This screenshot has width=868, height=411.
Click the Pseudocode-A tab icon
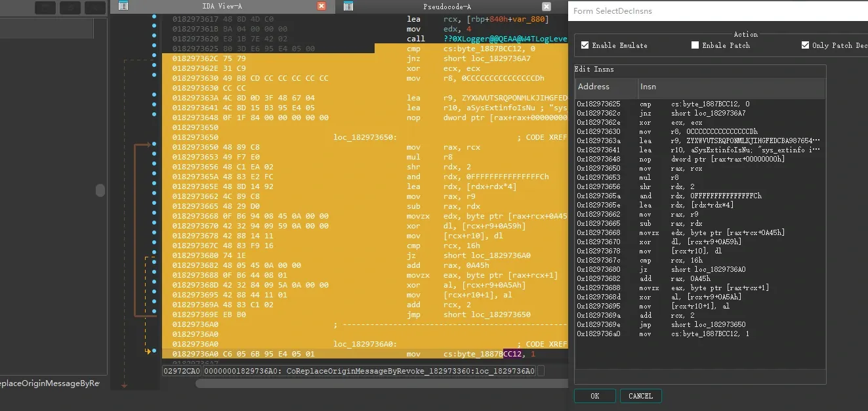tap(348, 6)
